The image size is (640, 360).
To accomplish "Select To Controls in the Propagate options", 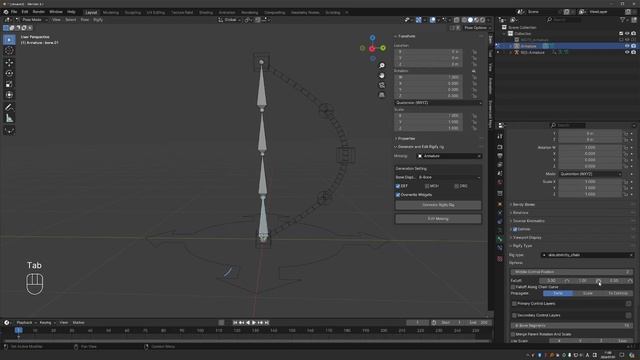I will pyautogui.click(x=618, y=293).
